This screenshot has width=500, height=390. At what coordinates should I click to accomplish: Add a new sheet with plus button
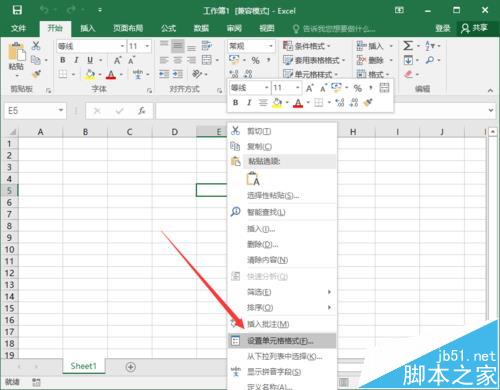(131, 367)
